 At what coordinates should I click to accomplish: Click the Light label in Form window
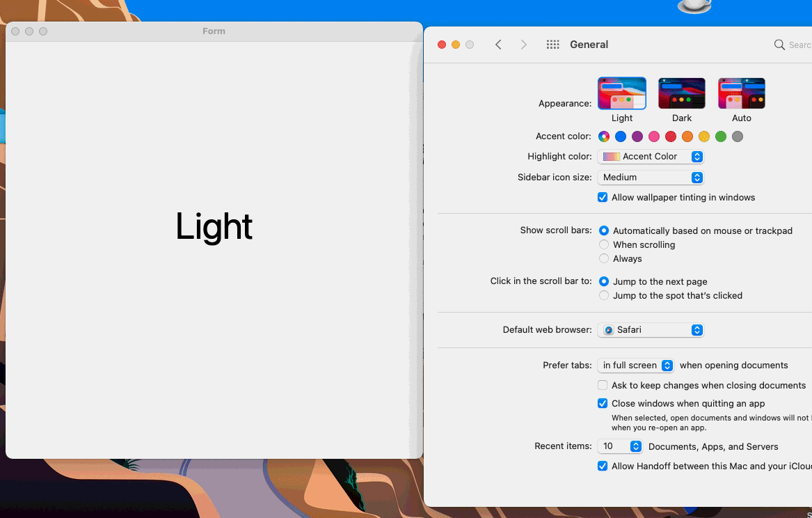214,226
